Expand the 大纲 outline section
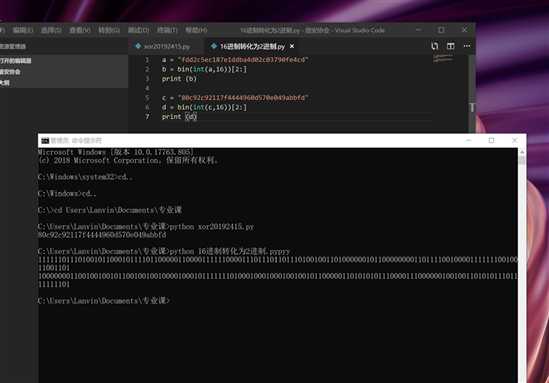This screenshot has width=549, height=383. click(x=64, y=83)
